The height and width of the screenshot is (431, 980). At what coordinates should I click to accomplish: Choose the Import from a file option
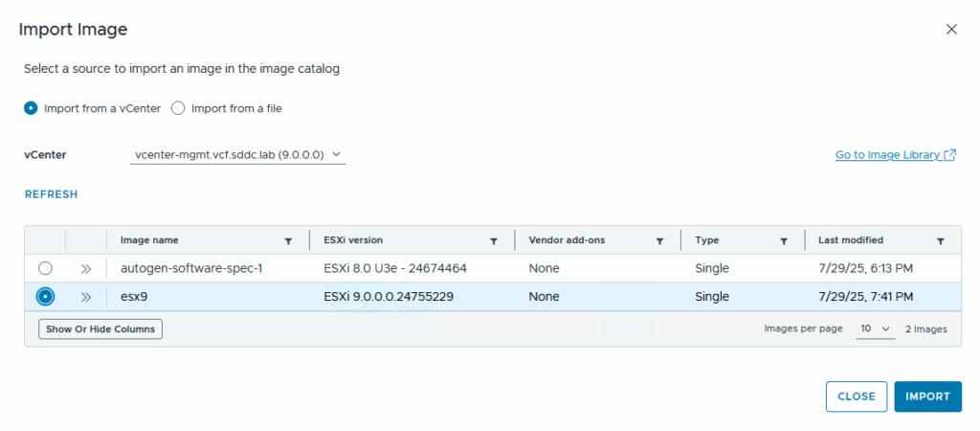pyautogui.click(x=178, y=108)
